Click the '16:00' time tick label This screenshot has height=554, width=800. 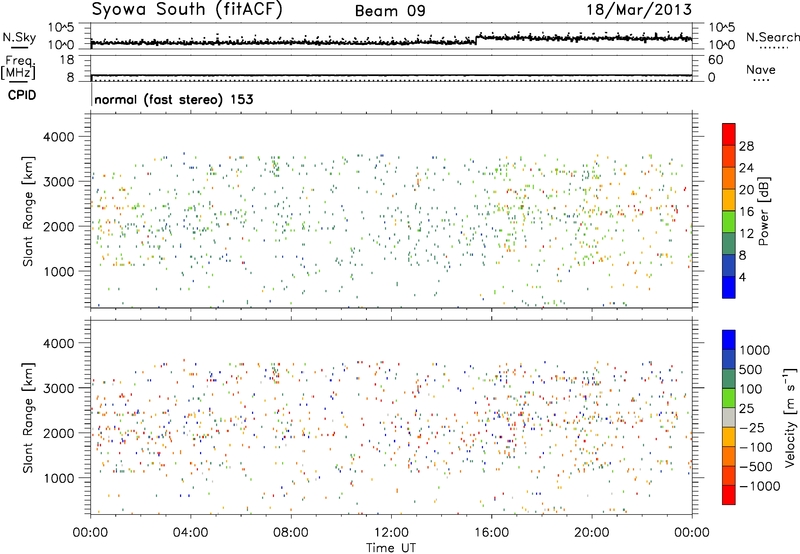coord(491,533)
